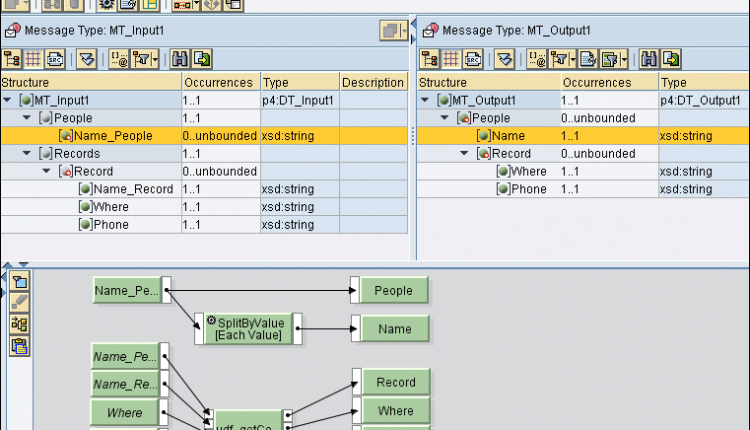Viewport: 750px width, 430px height.
Task: Click double-arrow dependencies icon in MT_Output1 toolbar
Action: point(505,59)
